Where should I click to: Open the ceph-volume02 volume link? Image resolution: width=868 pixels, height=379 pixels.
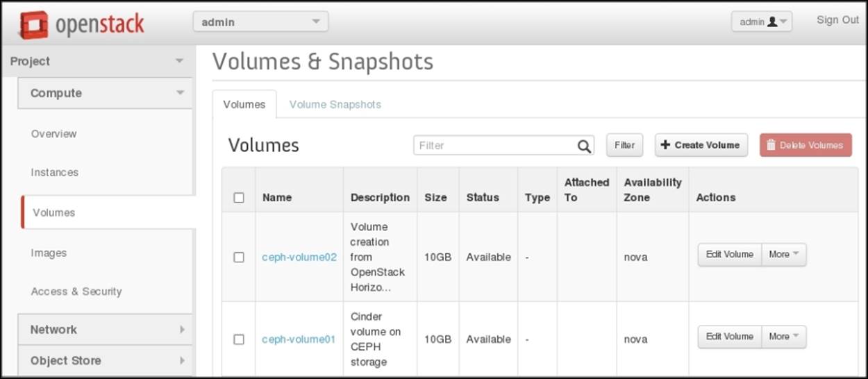(299, 257)
